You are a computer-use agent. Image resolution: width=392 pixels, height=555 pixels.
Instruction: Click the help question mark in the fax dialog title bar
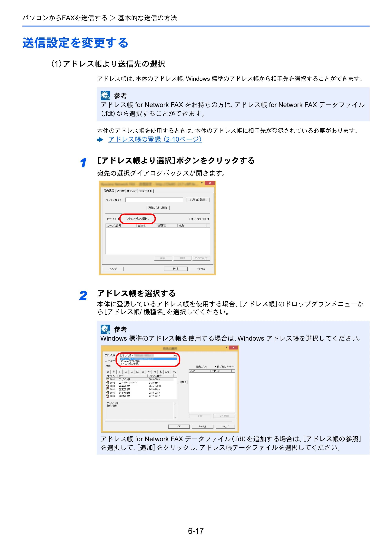coord(202,183)
